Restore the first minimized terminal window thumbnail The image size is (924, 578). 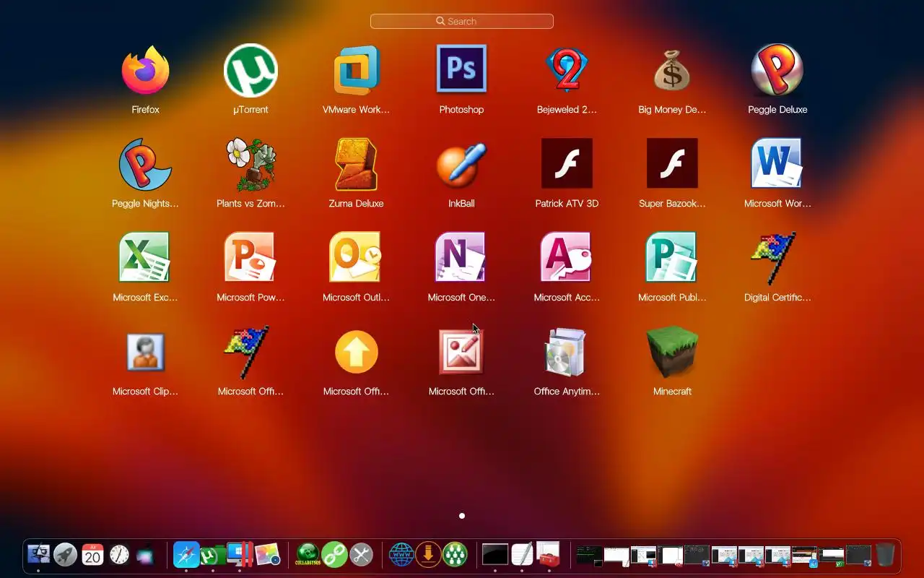[588, 555]
